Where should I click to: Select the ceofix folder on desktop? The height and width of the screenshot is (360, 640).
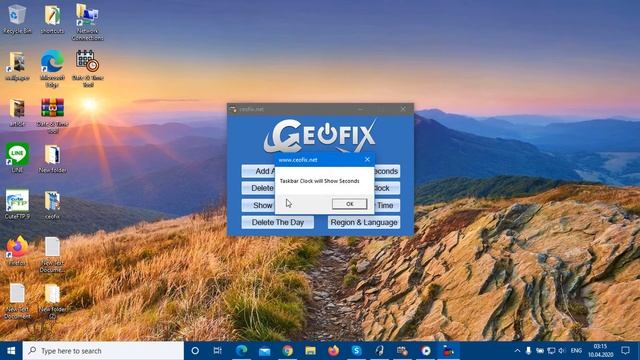tap(52, 206)
